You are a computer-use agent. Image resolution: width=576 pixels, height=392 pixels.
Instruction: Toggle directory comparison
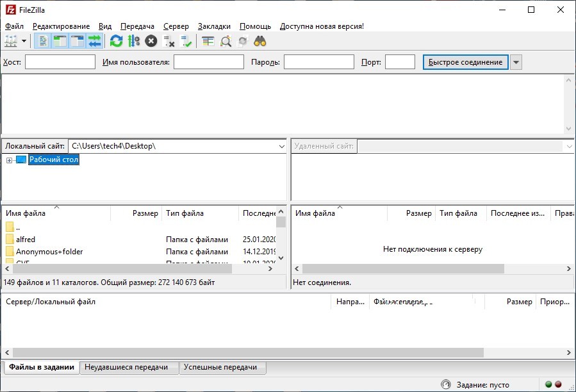(226, 41)
